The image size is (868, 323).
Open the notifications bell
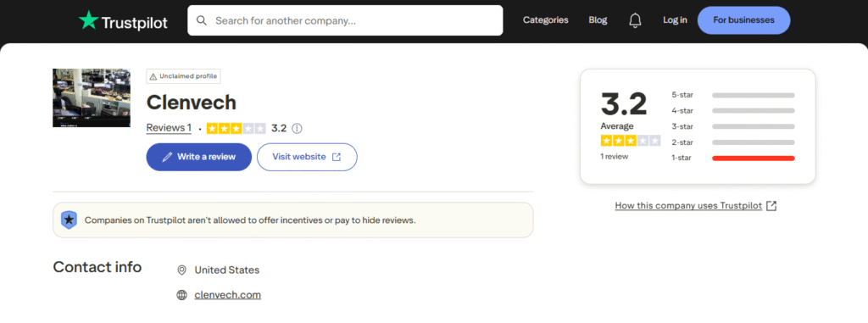pos(635,20)
